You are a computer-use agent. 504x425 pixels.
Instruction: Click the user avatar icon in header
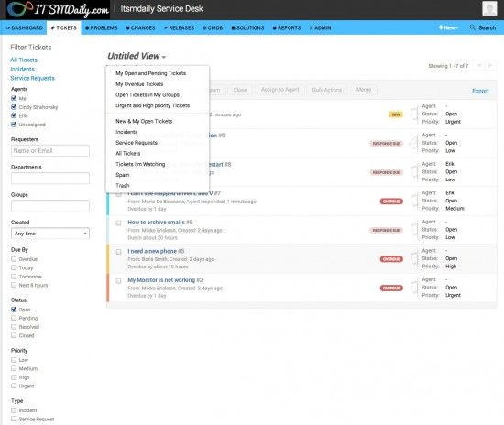point(489,8)
